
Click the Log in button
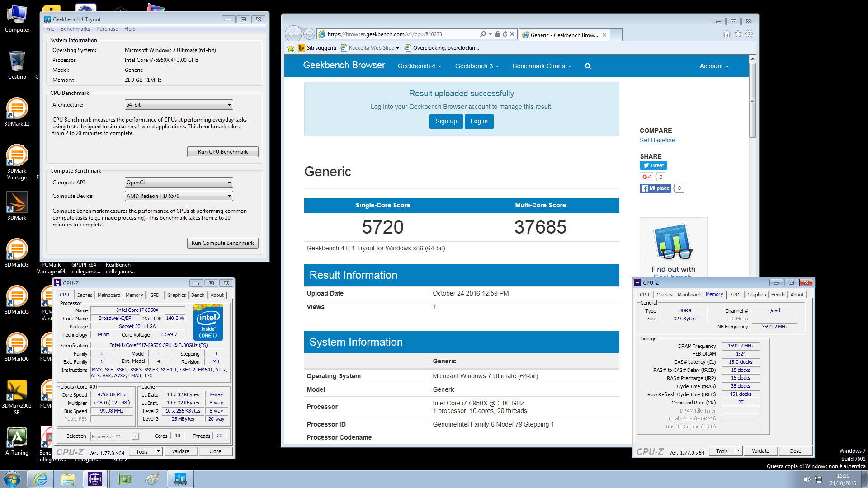tap(479, 121)
